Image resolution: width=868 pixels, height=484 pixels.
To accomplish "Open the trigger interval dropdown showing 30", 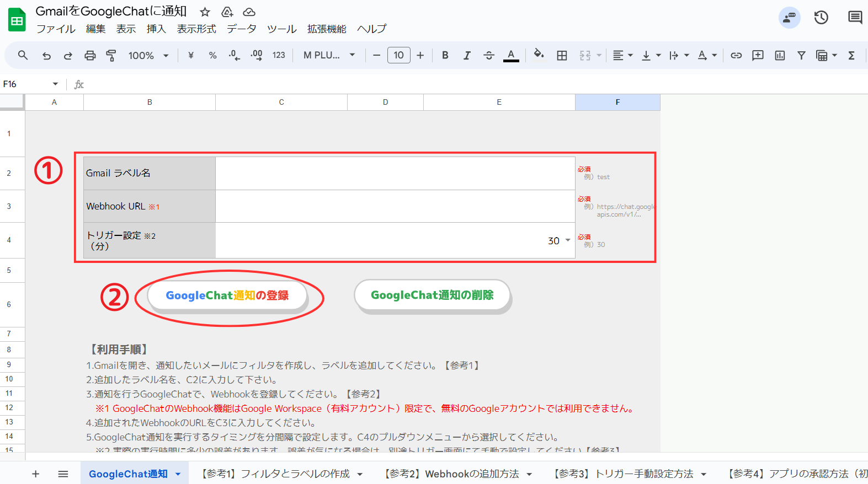I will pyautogui.click(x=568, y=240).
